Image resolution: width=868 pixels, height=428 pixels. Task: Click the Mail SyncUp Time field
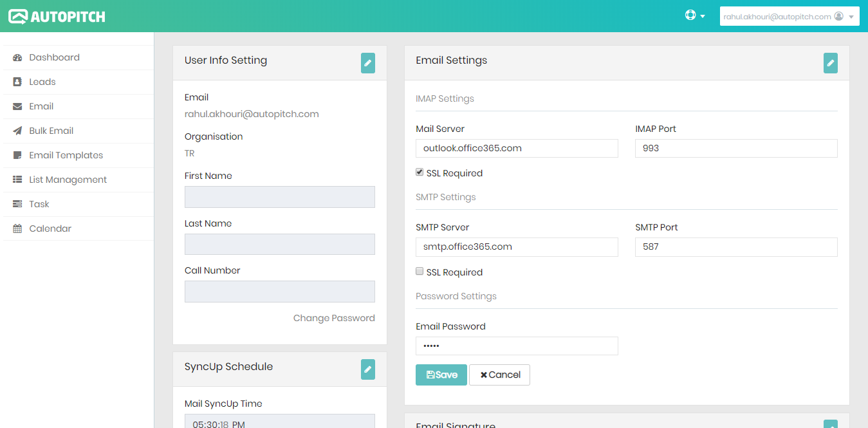(x=280, y=422)
